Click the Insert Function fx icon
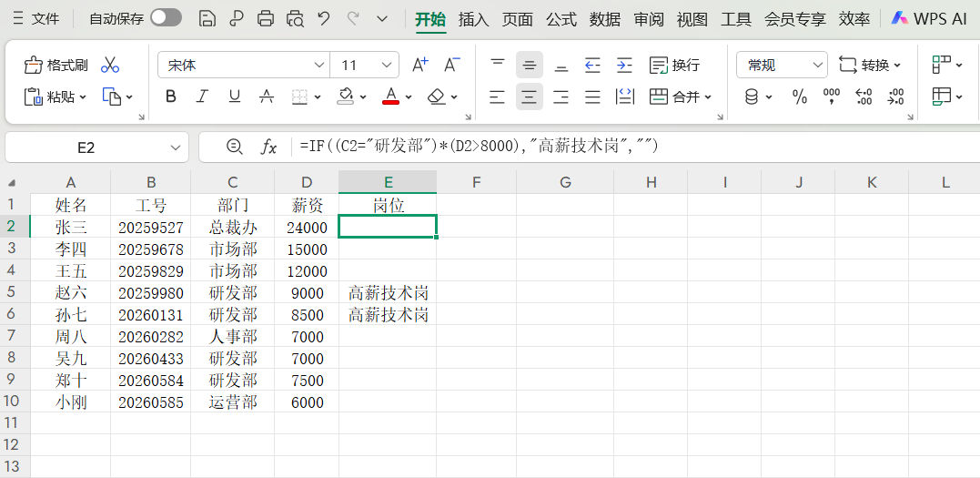Image resolution: width=980 pixels, height=478 pixels. pyautogui.click(x=269, y=147)
